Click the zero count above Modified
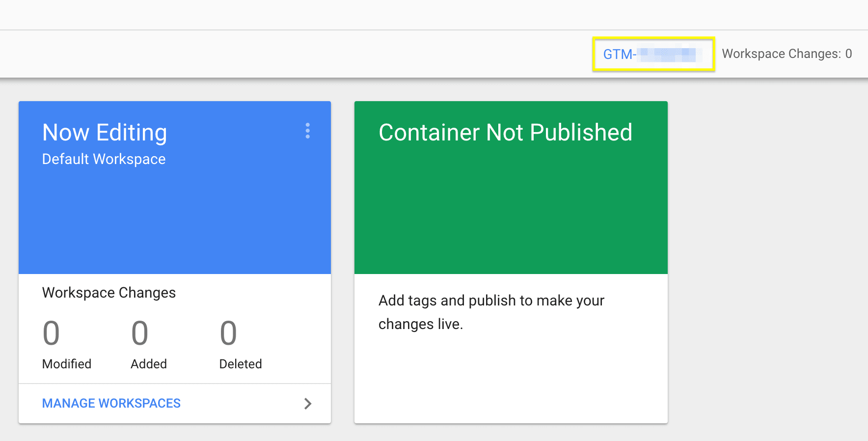Screen dimensions: 868x441 point(51,333)
